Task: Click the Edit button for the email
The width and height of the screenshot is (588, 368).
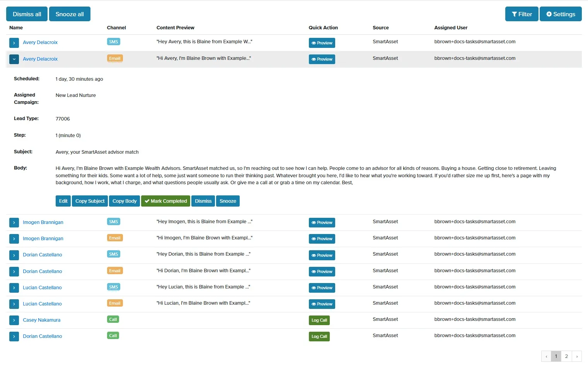Action: pos(63,201)
